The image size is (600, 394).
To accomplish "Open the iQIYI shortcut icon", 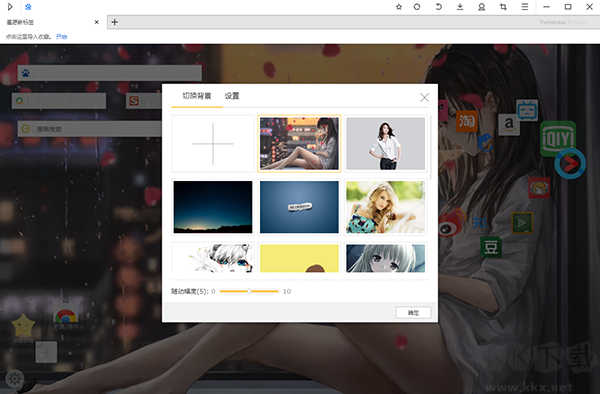I will coord(558,138).
